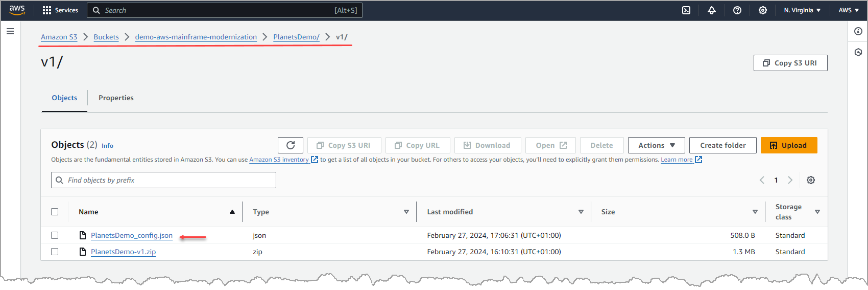Open demo-aws-mainframe-modernization breadcrumb
868x290 pixels.
pyautogui.click(x=196, y=37)
